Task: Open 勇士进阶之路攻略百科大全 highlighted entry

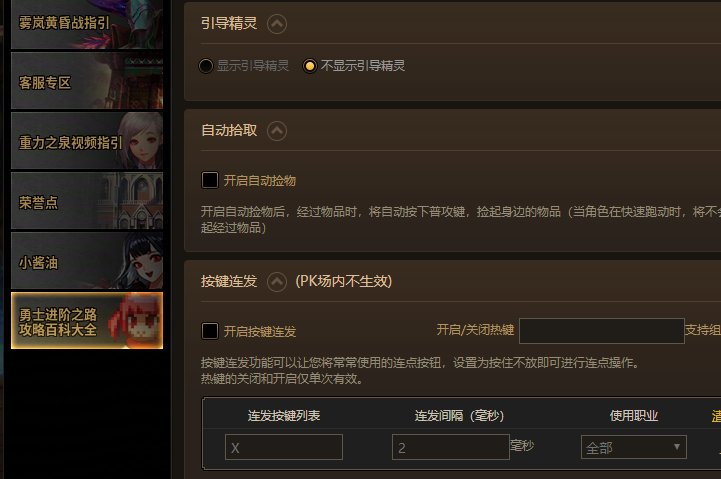Action: click(x=87, y=320)
